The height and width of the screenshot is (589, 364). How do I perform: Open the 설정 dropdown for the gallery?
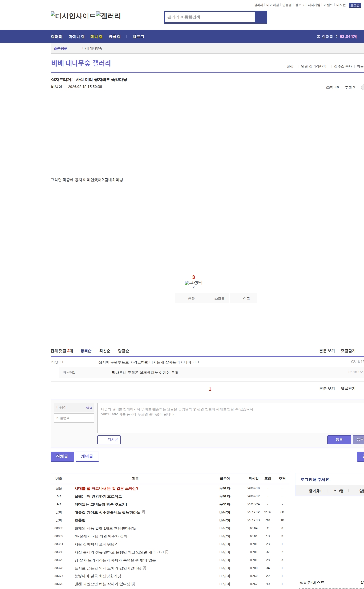(290, 66)
